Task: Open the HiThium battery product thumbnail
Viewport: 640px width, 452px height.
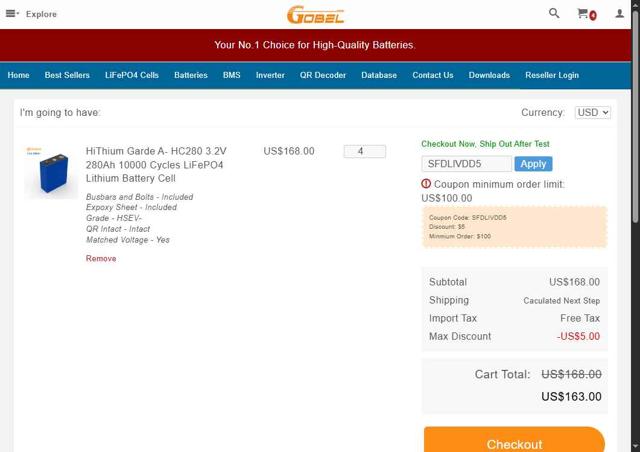Action: click(x=51, y=172)
